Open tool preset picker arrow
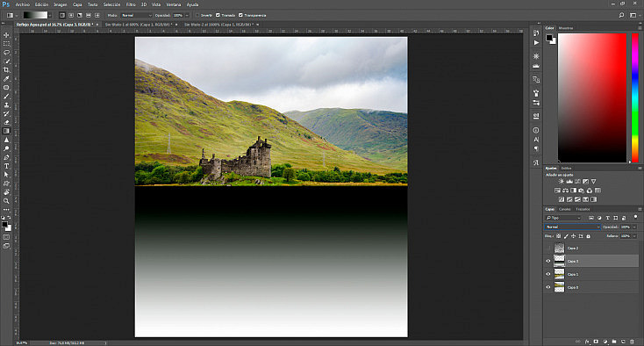The height and width of the screenshot is (346, 644). [17, 15]
